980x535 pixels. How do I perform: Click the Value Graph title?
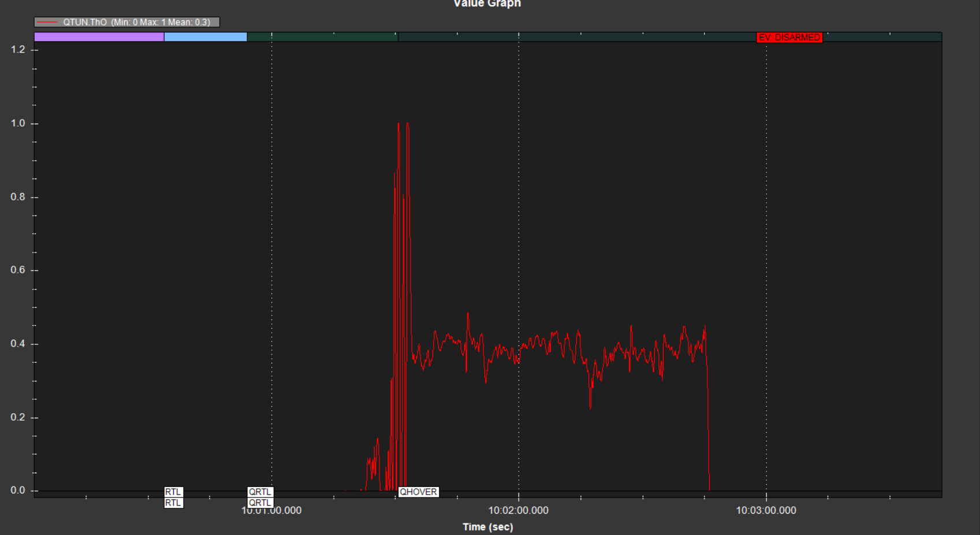pos(487,4)
